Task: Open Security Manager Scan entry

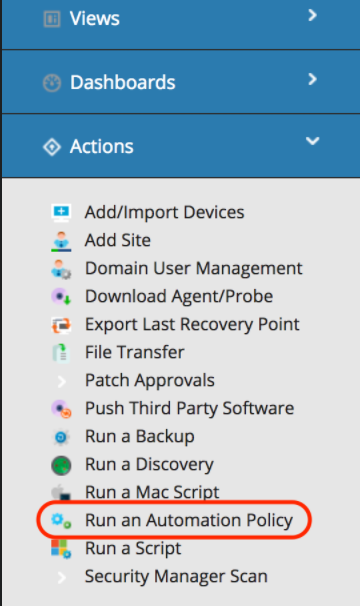Action: point(176,577)
